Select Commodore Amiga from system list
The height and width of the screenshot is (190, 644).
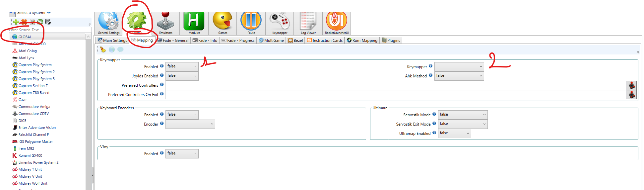[34, 107]
